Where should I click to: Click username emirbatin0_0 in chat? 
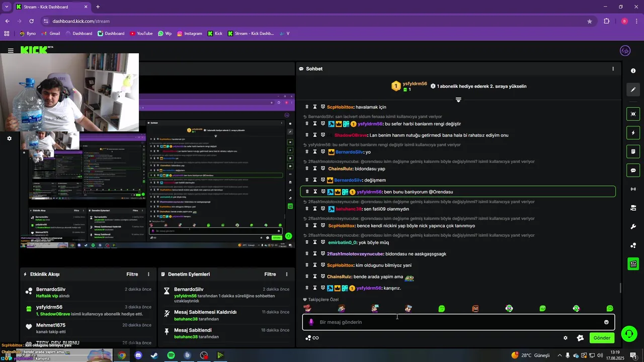[x=342, y=243]
